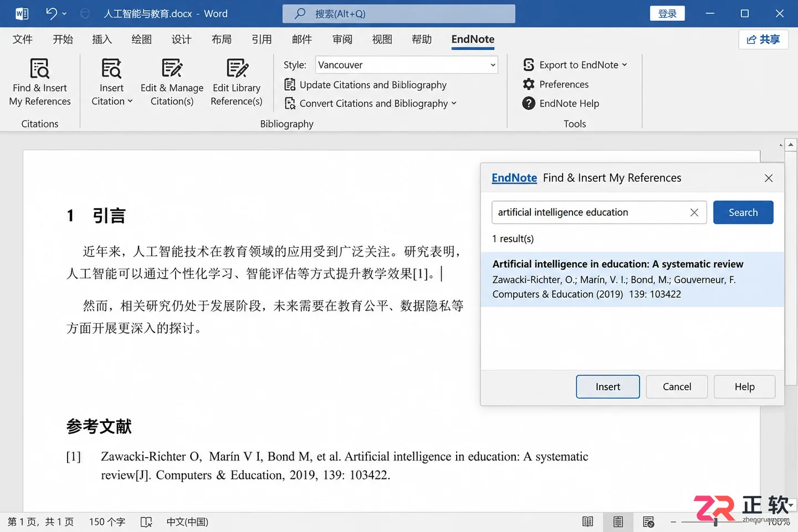
Task: Click the 共享 share button
Action: pos(764,39)
